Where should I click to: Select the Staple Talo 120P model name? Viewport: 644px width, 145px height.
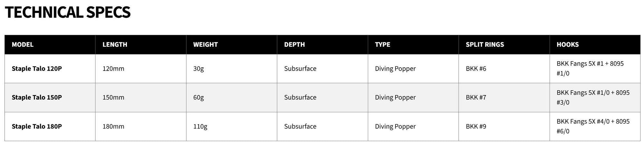37,69
